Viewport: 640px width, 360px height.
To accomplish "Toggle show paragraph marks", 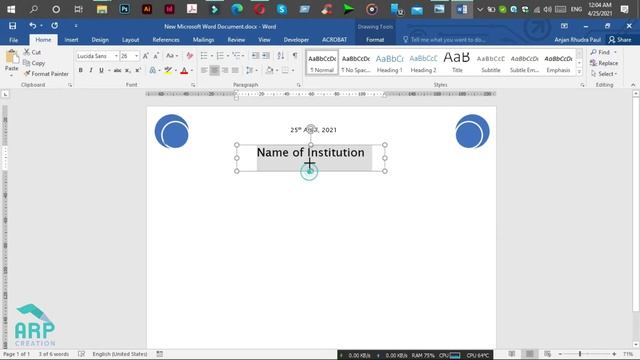I will pyautogui.click(x=295, y=56).
